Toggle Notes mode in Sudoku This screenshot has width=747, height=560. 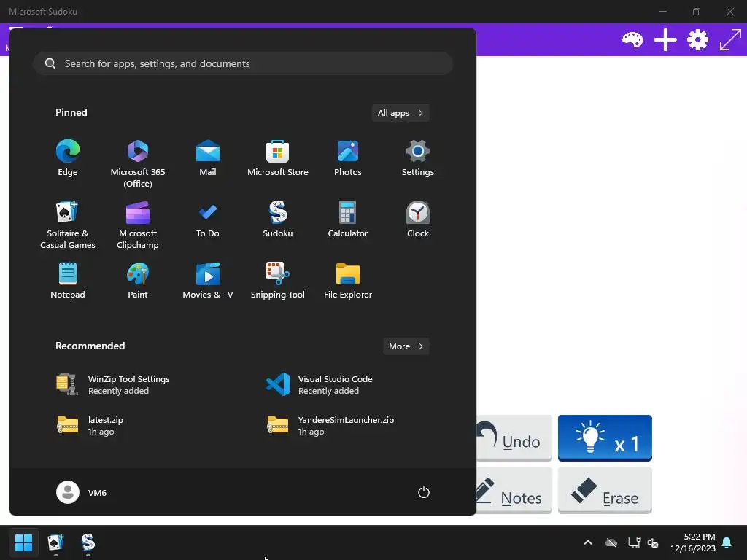click(x=514, y=491)
